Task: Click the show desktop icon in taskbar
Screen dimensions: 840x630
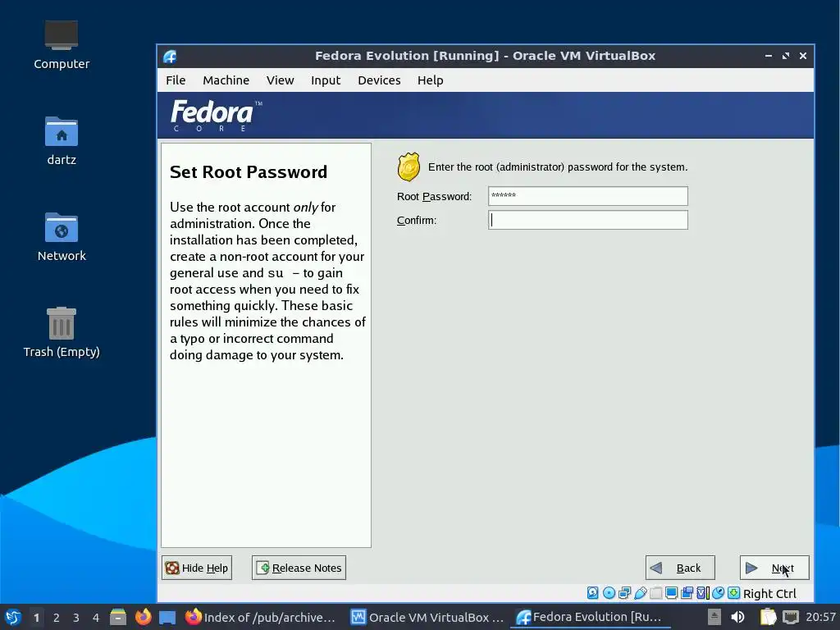Action: 167,618
